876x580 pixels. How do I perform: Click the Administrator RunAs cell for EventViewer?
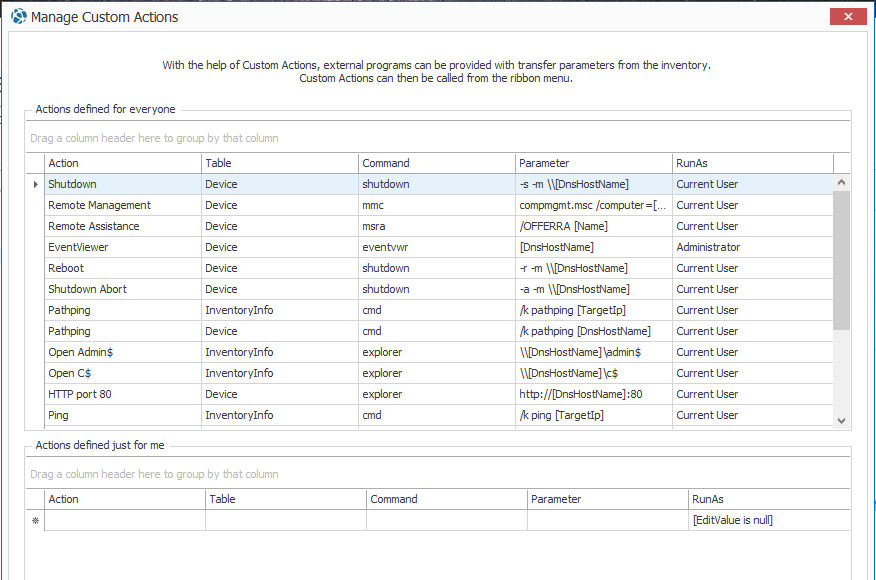[x=708, y=247]
